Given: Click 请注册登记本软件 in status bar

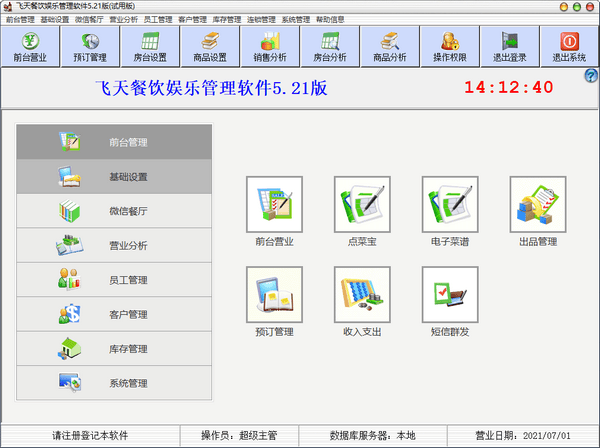Looking at the screenshot, I should click(90, 436).
